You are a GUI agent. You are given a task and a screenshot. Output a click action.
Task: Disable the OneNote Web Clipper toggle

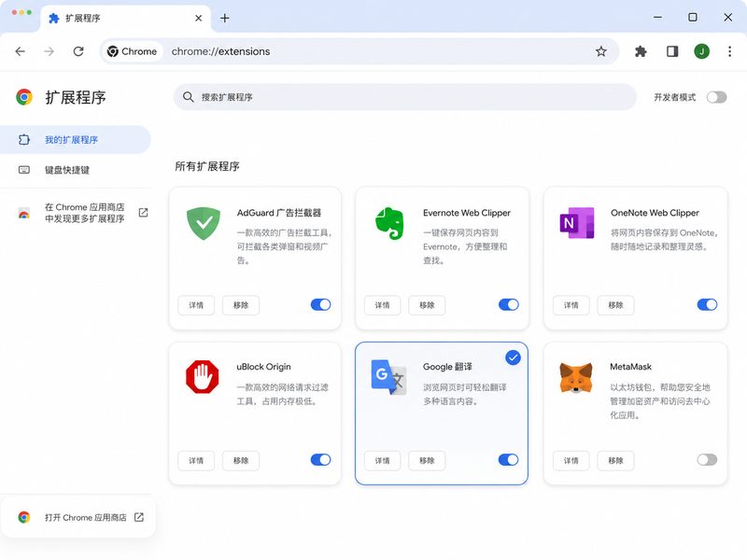tap(707, 305)
